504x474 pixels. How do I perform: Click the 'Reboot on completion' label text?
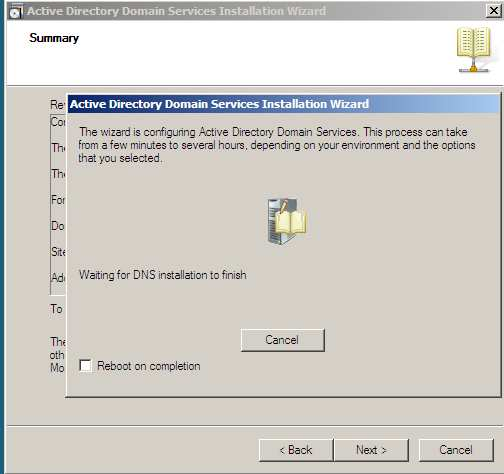click(149, 366)
